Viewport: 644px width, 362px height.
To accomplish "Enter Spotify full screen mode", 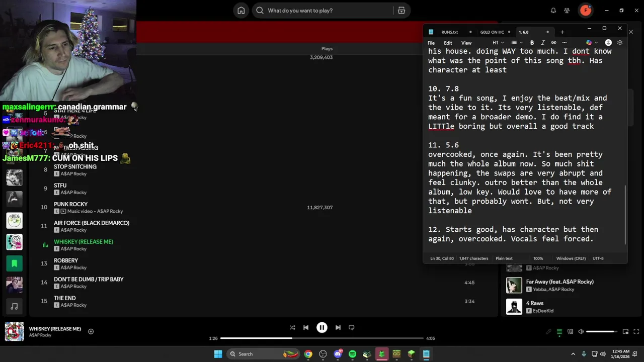I will coord(636,332).
